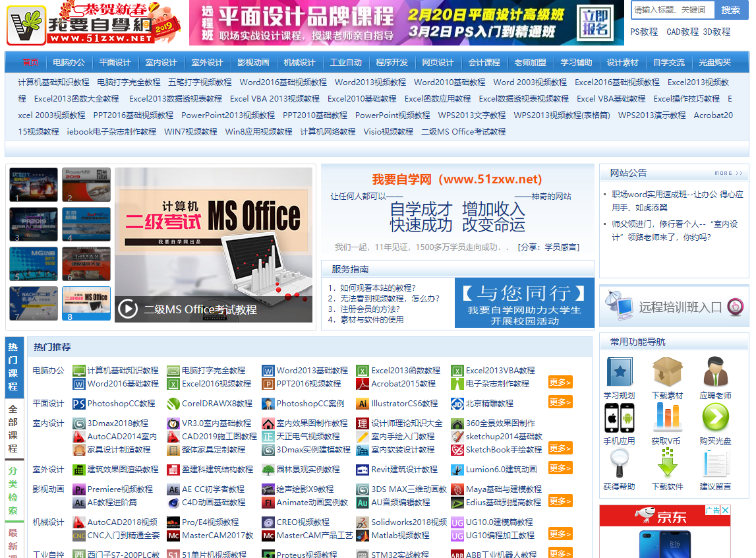The height and width of the screenshot is (558, 756).
Task: Click the 获得帮助 magnifier icon
Action: (619, 463)
